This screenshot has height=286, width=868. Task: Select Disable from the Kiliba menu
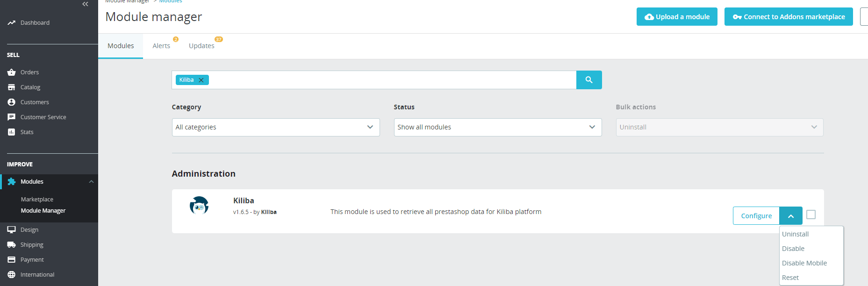click(x=793, y=249)
